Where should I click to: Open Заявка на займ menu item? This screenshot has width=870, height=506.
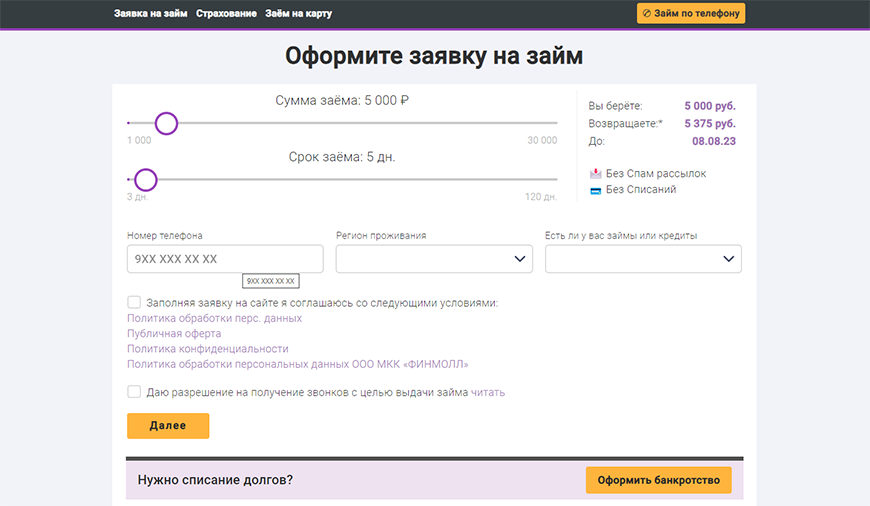[151, 14]
